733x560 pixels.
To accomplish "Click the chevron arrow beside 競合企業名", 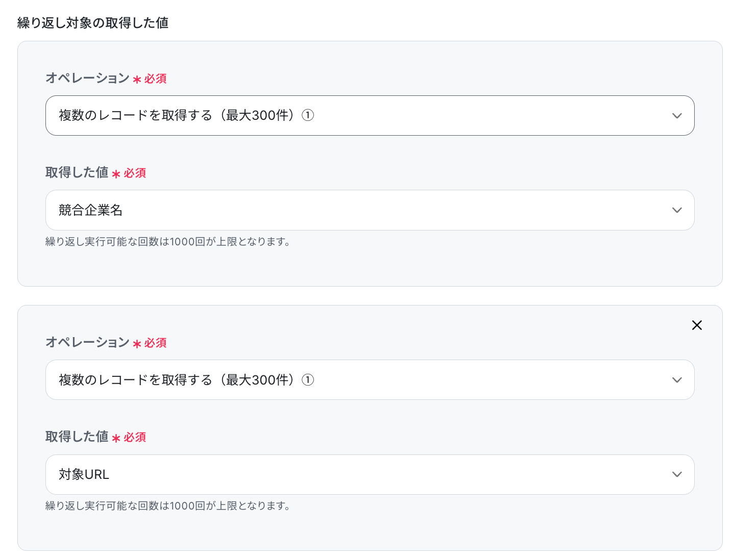I will click(677, 210).
